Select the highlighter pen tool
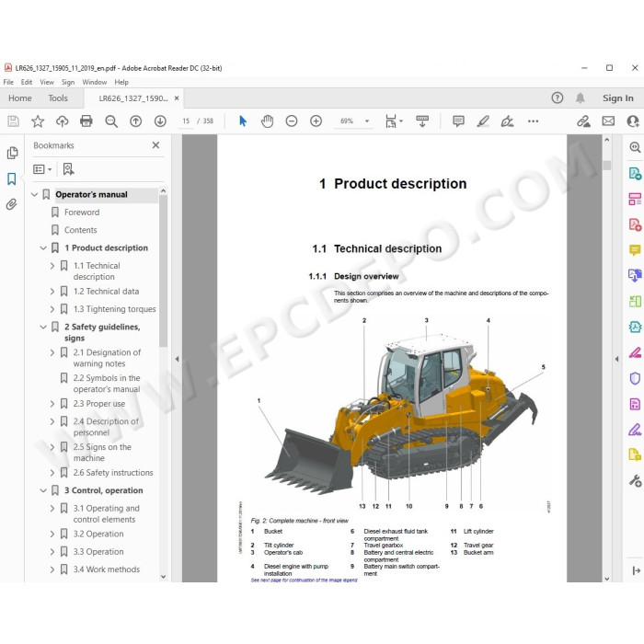 click(x=483, y=121)
